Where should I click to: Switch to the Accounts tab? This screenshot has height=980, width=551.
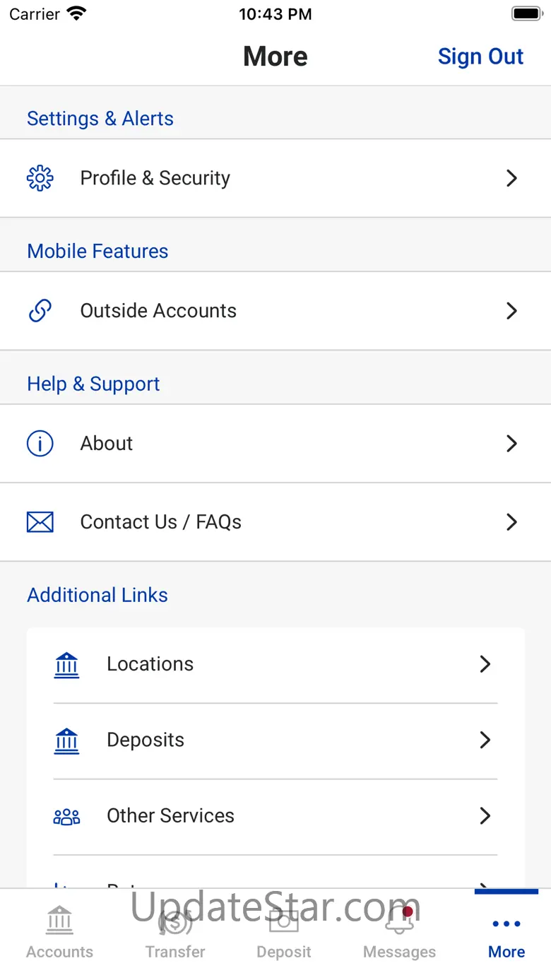coord(60,933)
